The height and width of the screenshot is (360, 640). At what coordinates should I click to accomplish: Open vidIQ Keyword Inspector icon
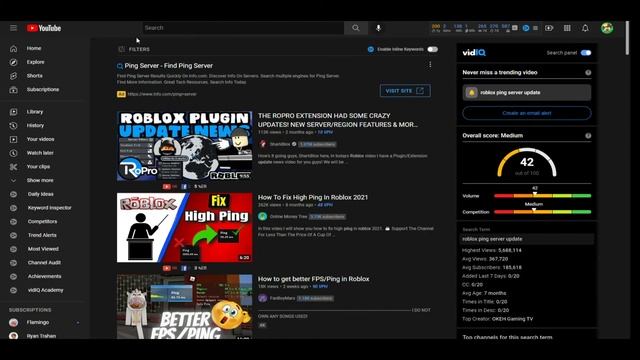coord(13,208)
